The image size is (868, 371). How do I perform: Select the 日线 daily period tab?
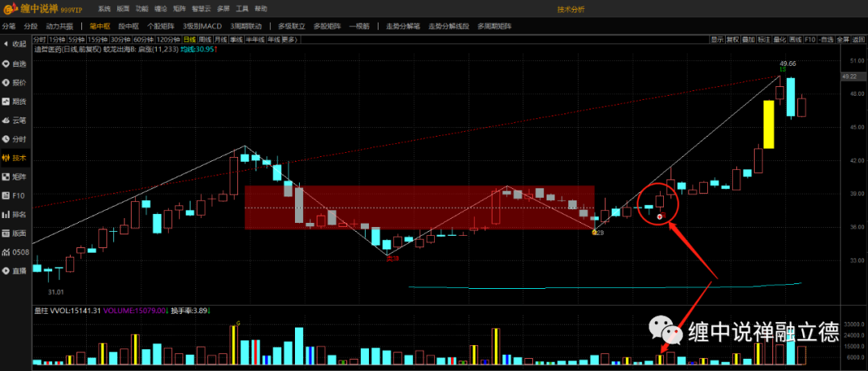tap(190, 39)
